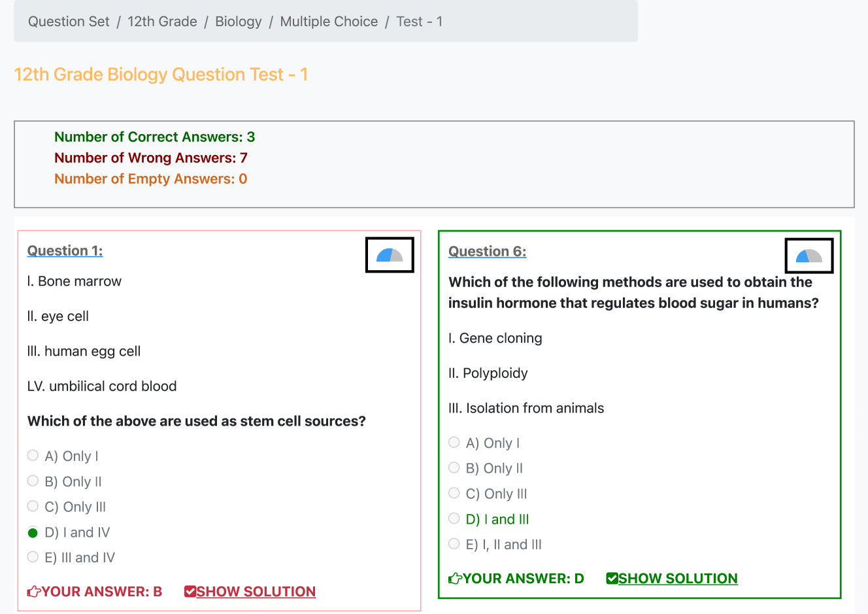
Task: Click thumbs-up icon beside Your Answer: D
Action: (x=456, y=579)
